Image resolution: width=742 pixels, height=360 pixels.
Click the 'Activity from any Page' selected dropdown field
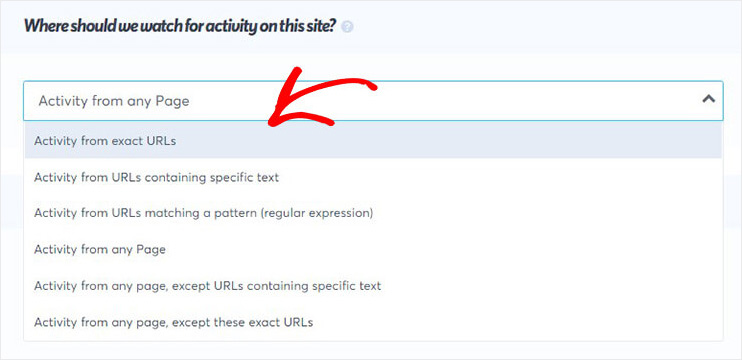point(373,101)
